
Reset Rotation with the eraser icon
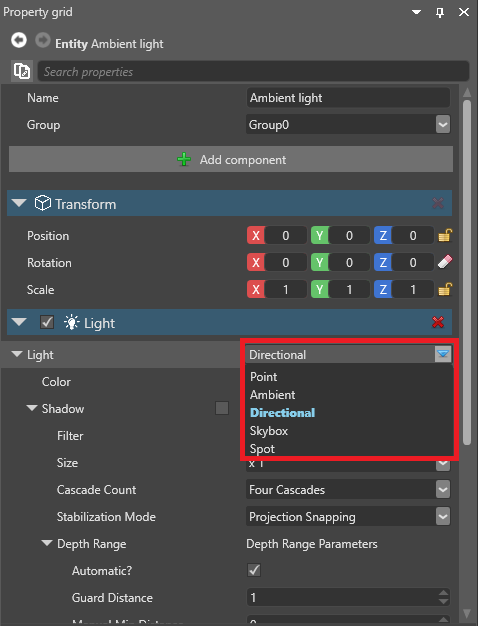pyautogui.click(x=445, y=262)
